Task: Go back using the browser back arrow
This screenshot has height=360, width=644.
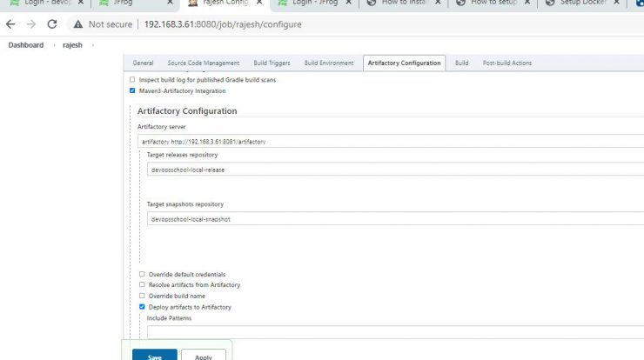Action: 10,24
